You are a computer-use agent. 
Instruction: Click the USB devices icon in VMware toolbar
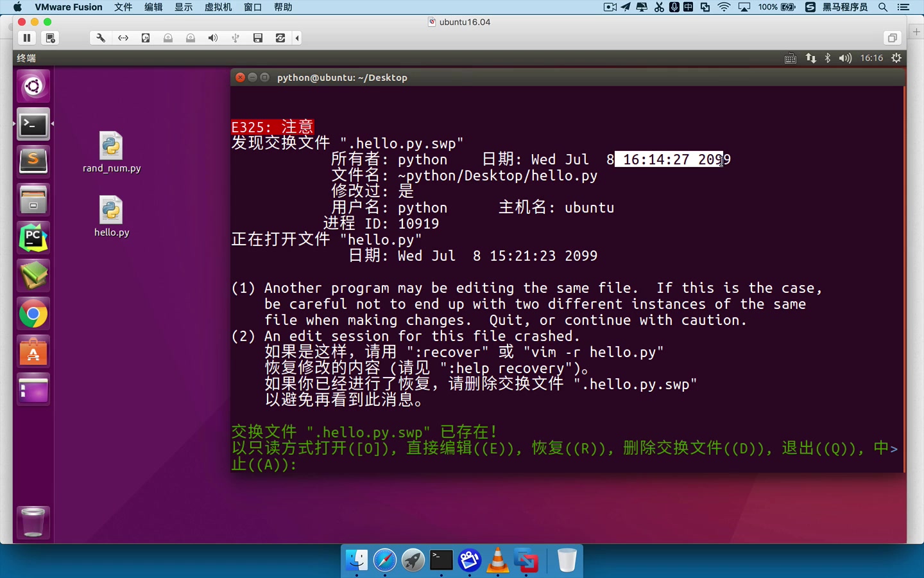(235, 38)
